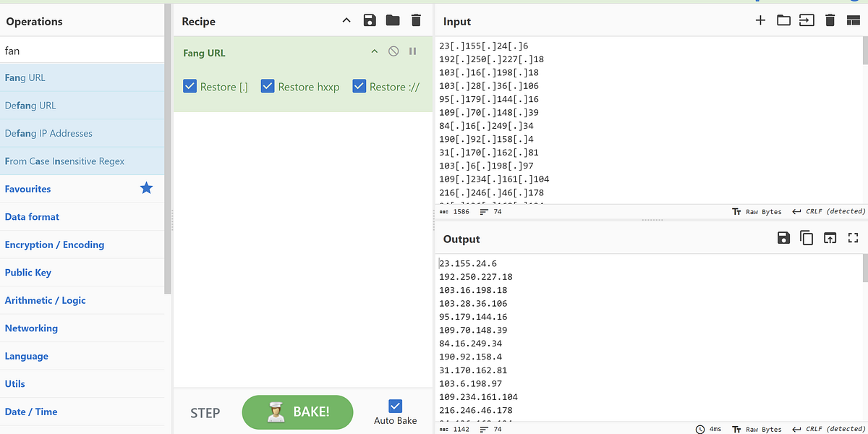This screenshot has width=868, height=434.
Task: Uncheck Restore hxxp option
Action: click(268, 86)
